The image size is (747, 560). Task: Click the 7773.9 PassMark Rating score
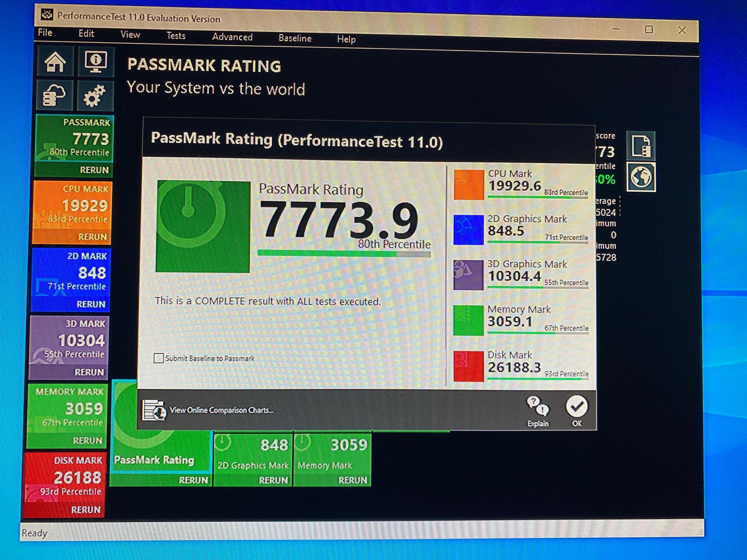click(339, 221)
